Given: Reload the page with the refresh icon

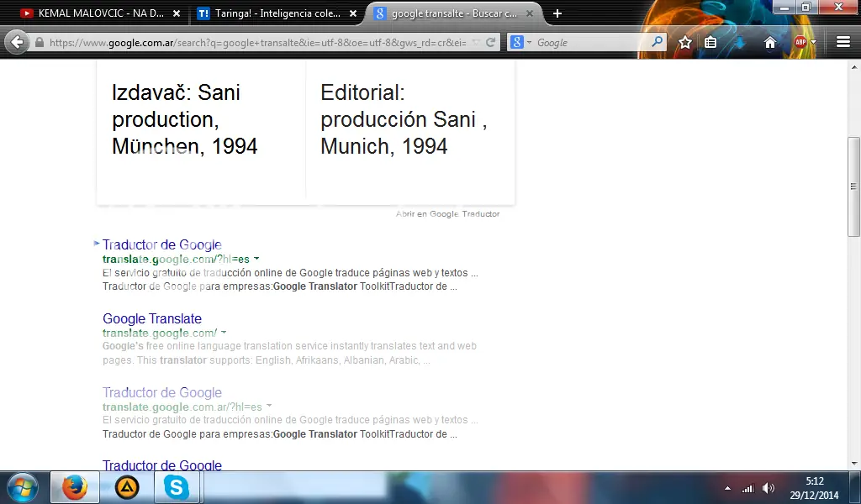Looking at the screenshot, I should (x=491, y=42).
